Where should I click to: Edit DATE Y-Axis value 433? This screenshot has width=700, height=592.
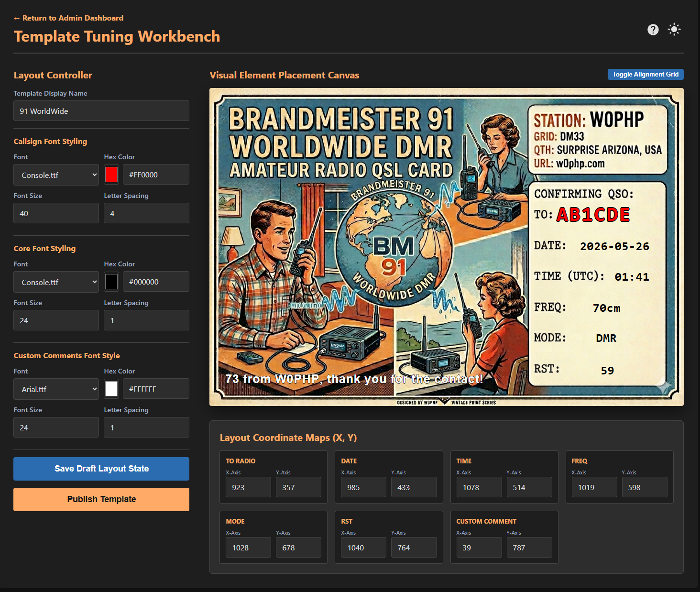[414, 487]
